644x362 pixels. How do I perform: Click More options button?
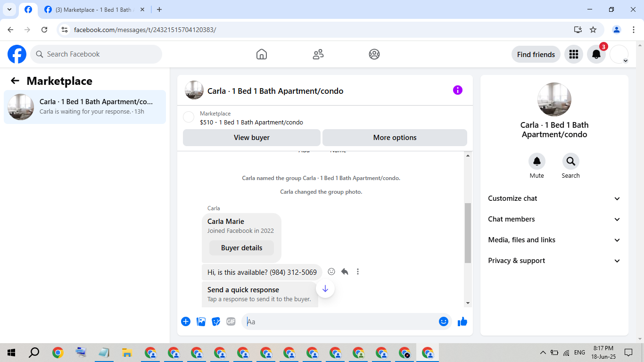coord(395,138)
